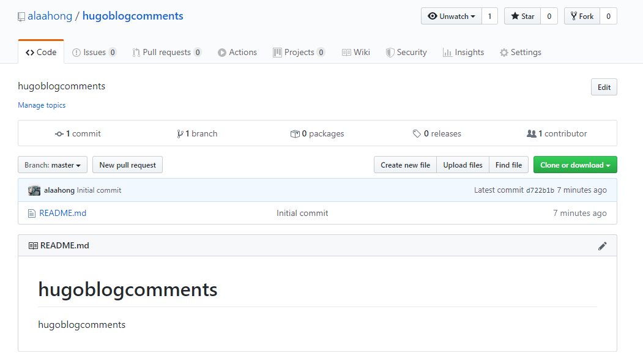The image size is (643, 364).
Task: Open the hugoblogcomments repository title link
Action: [x=133, y=16]
